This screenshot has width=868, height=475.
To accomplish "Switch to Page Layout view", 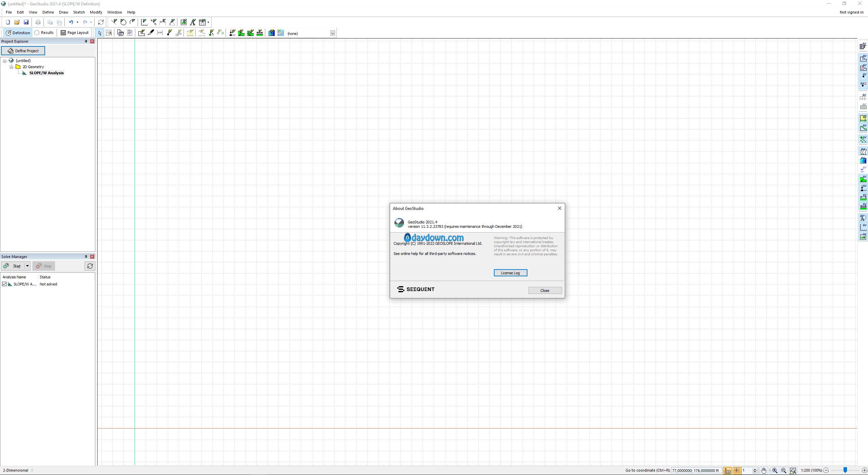I will pyautogui.click(x=75, y=33).
